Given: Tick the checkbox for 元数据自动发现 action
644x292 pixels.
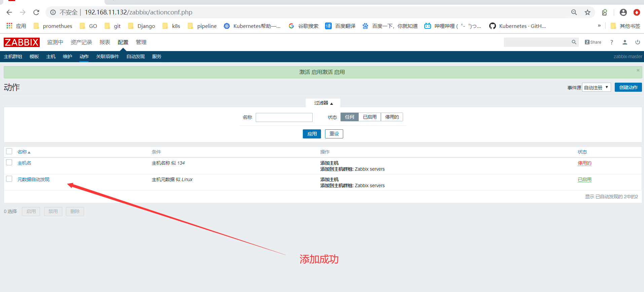Looking at the screenshot, I should (9, 179).
